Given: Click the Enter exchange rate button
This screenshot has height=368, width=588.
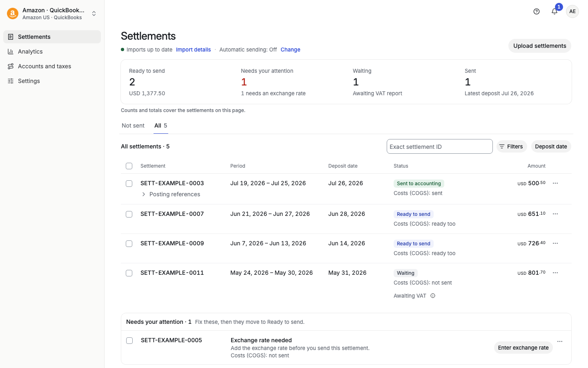Looking at the screenshot, I should [x=523, y=348].
